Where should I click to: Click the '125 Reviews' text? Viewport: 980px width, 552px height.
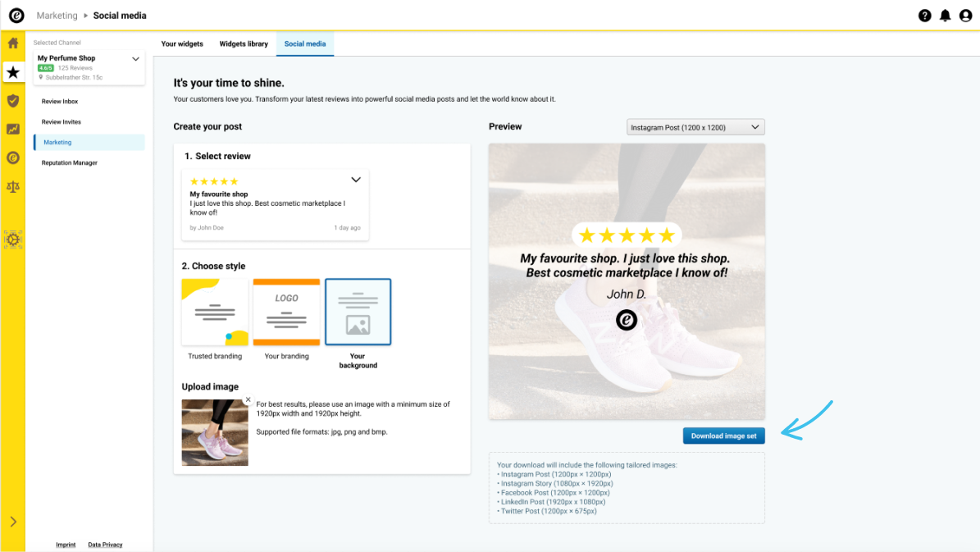pos(75,67)
